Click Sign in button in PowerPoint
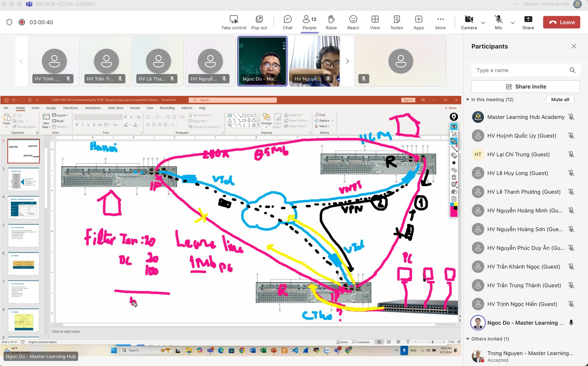The image size is (588, 366). (x=408, y=100)
